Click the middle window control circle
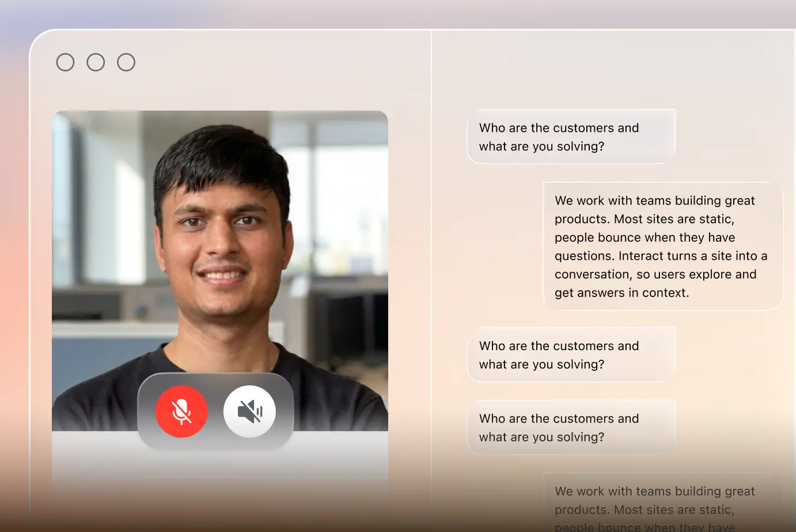Image resolution: width=796 pixels, height=532 pixels. pos(96,62)
